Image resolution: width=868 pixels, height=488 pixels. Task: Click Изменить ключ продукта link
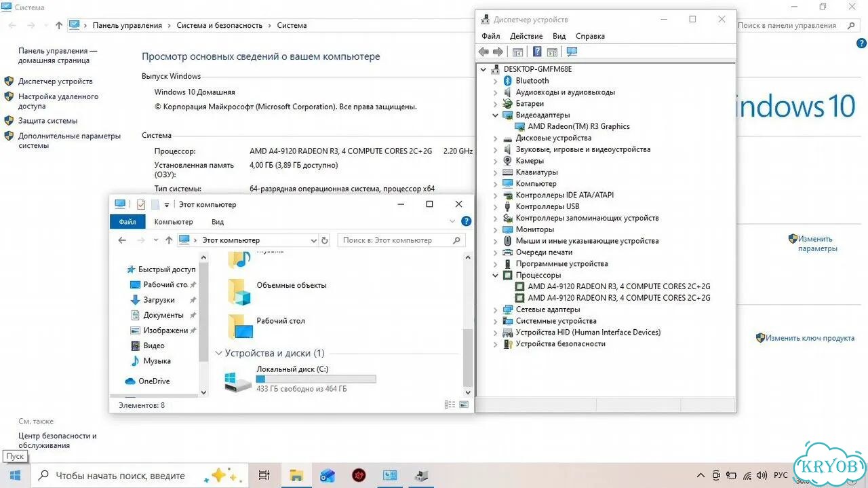point(810,338)
